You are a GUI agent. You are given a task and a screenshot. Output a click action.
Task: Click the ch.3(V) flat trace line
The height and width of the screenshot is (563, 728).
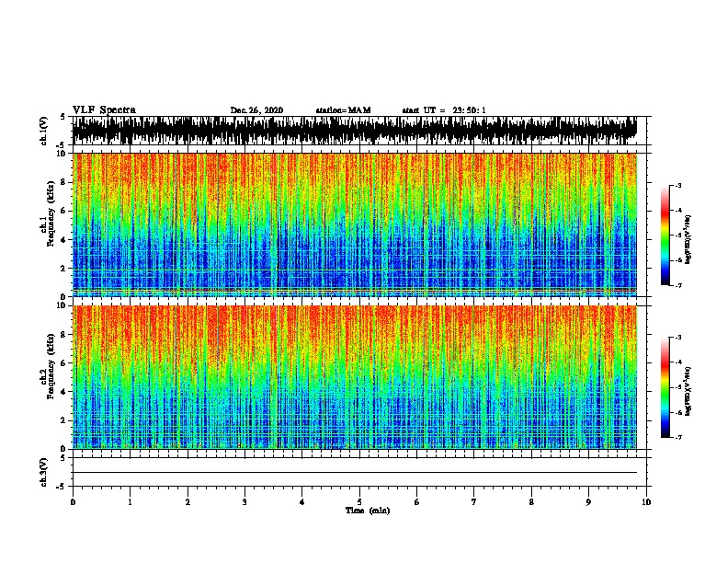(x=355, y=473)
